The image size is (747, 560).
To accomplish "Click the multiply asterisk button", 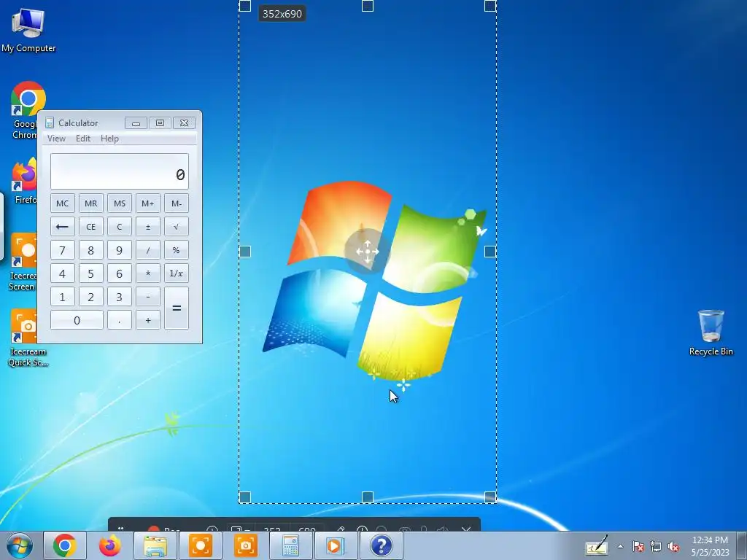I will point(147,273).
